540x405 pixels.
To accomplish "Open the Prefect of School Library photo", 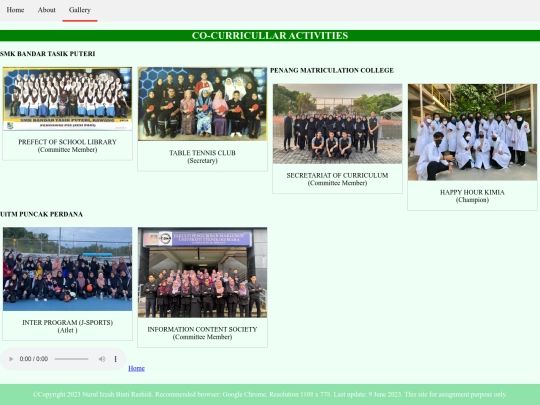I will click(67, 99).
